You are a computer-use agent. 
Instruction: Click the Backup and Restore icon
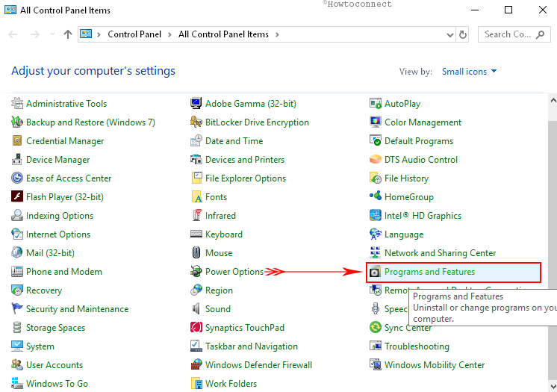(17, 122)
